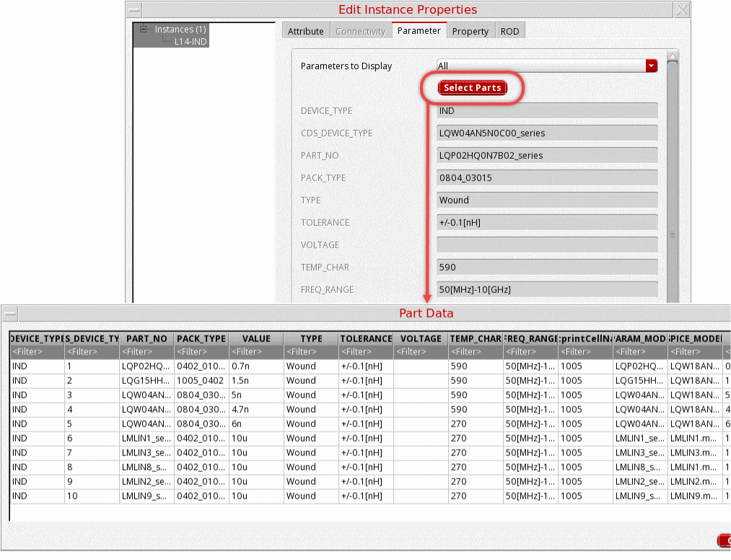Collapse the Instances (1) tree node
Screen dimensions: 731x560
point(144,30)
